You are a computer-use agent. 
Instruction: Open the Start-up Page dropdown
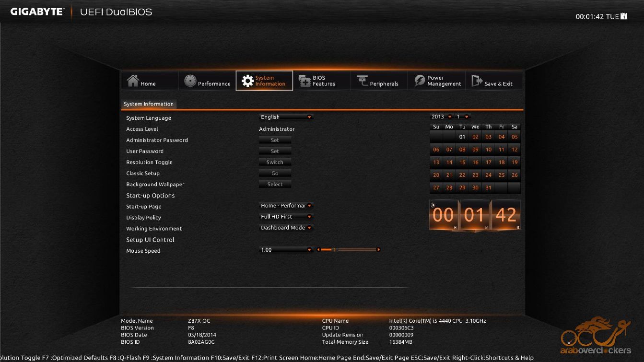[286, 206]
